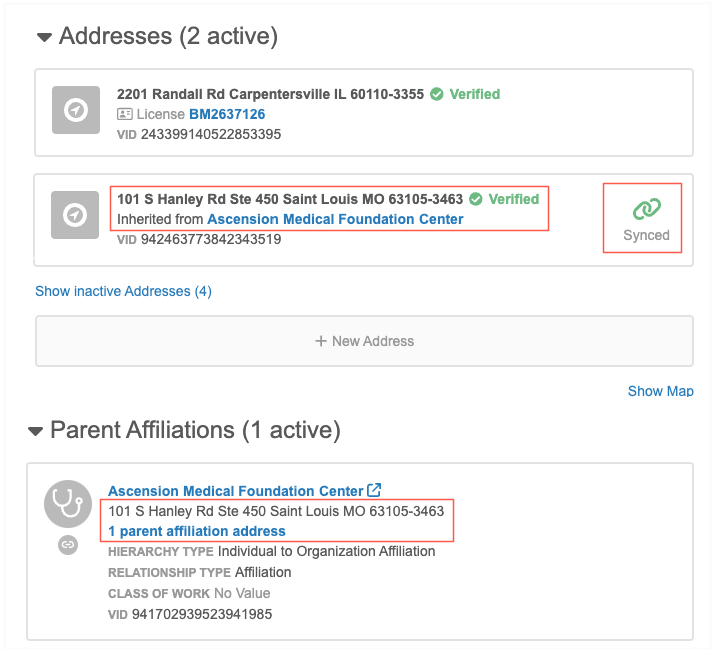
Task: Show inactive Addresses (4)
Action: coord(123,291)
